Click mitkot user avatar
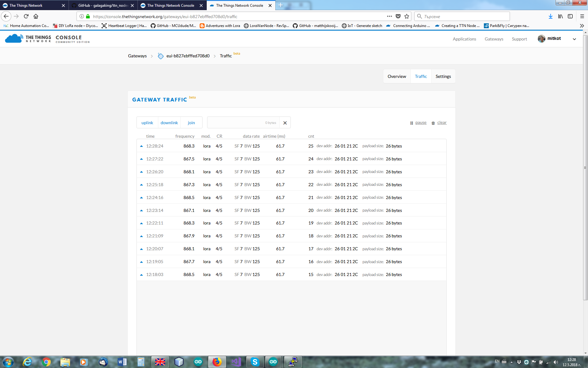The image size is (588, 368). coord(541,39)
